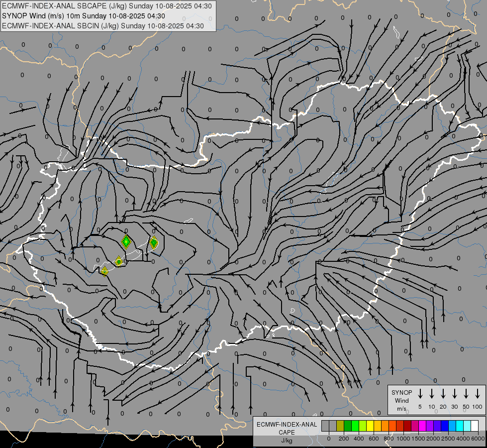Click the 400 tick label on CAPE scale
The image size is (487, 448).
(359, 439)
